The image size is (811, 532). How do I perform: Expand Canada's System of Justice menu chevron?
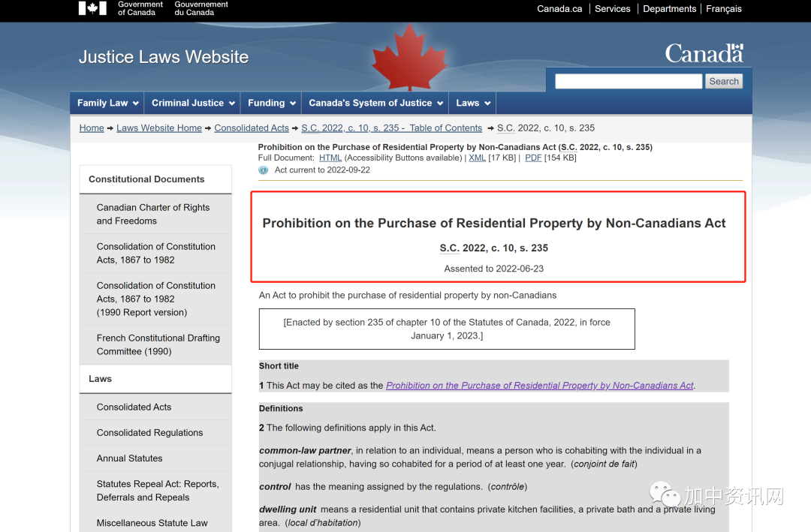pos(440,104)
